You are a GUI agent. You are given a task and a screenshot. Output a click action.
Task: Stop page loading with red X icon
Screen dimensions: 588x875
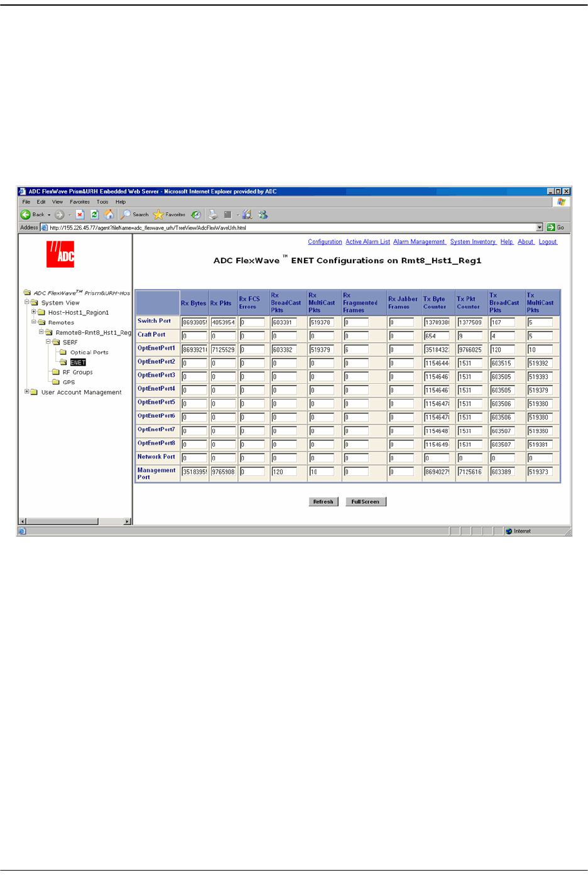click(80, 215)
